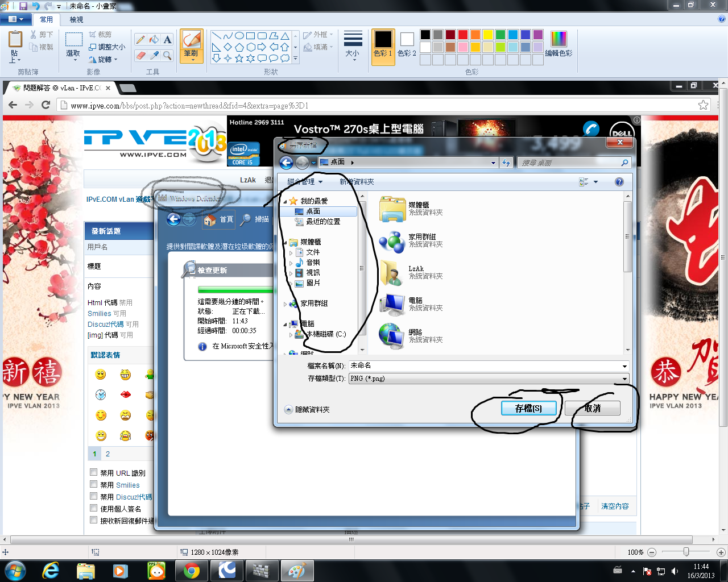Select the Magnifier tool
728x582 pixels.
[167, 55]
